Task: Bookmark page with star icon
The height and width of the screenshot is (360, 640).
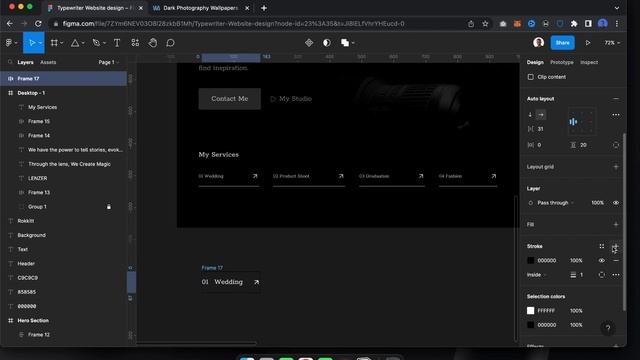Action: pos(485,24)
